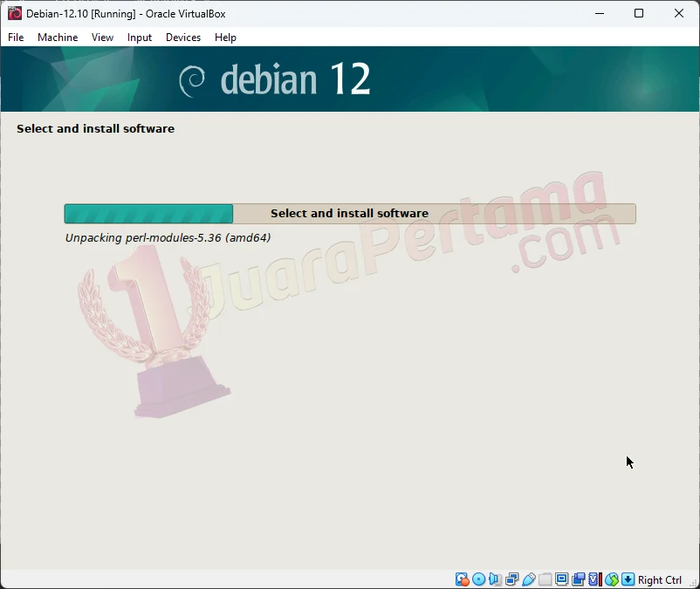Open the Machine menu
Image resolution: width=700 pixels, height=589 pixels.
coord(58,38)
